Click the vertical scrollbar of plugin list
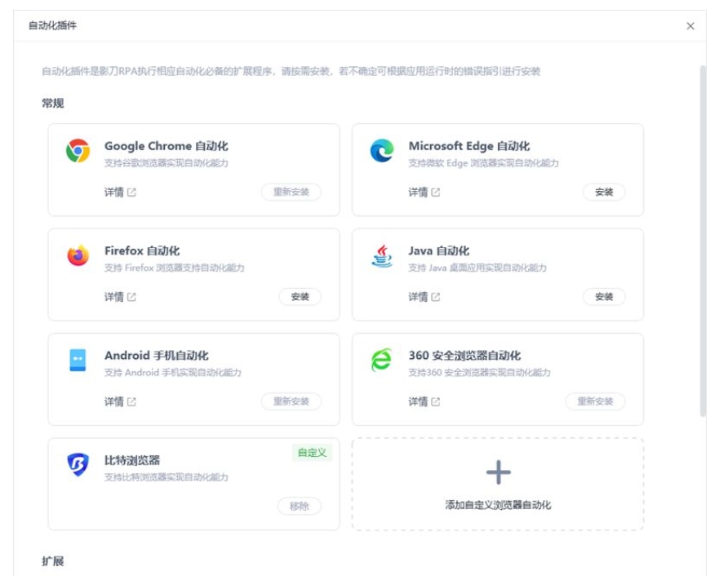728x576 pixels. (703, 241)
